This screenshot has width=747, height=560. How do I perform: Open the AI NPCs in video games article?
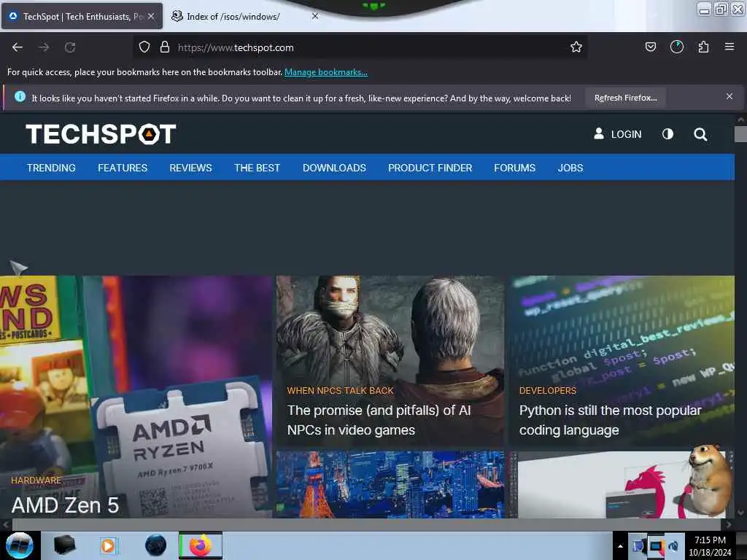[379, 420]
